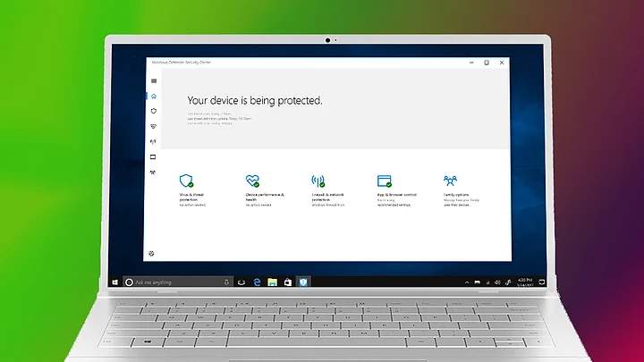Open File Explorer from the taskbar

point(271,282)
